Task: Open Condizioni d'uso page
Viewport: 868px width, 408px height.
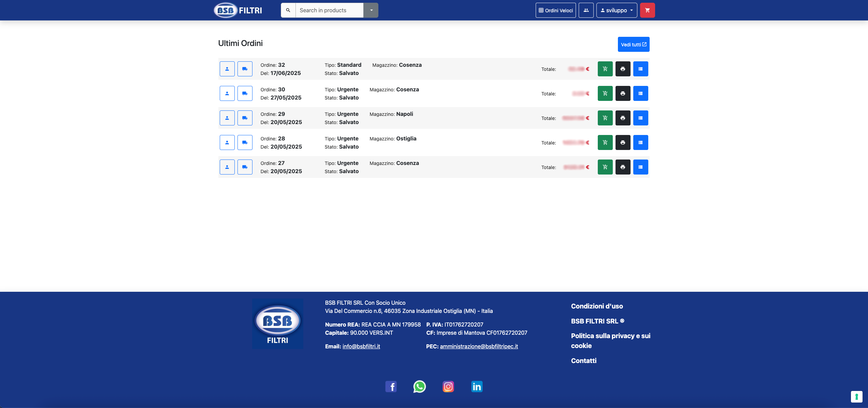Action: point(597,306)
